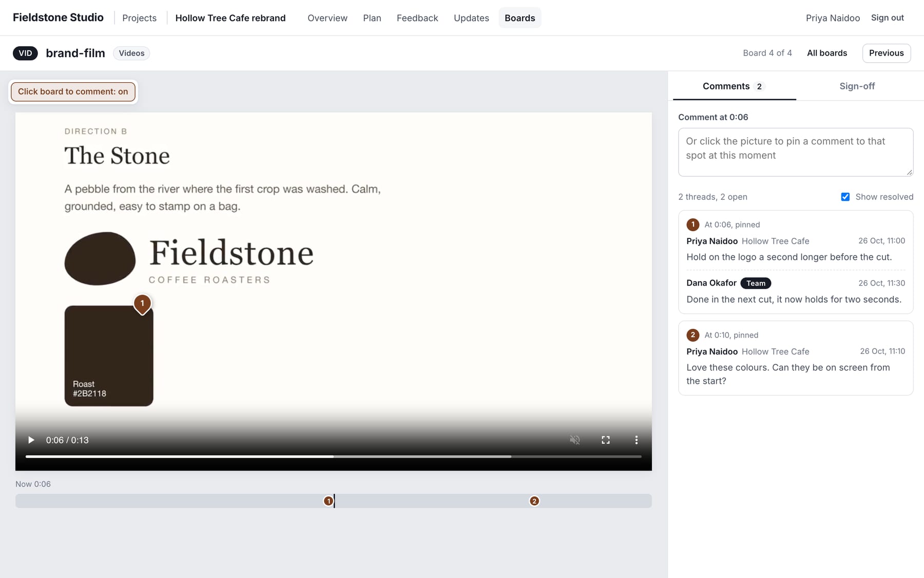The image size is (924, 578).
Task: Enter fullscreen video mode
Action: pos(606,440)
